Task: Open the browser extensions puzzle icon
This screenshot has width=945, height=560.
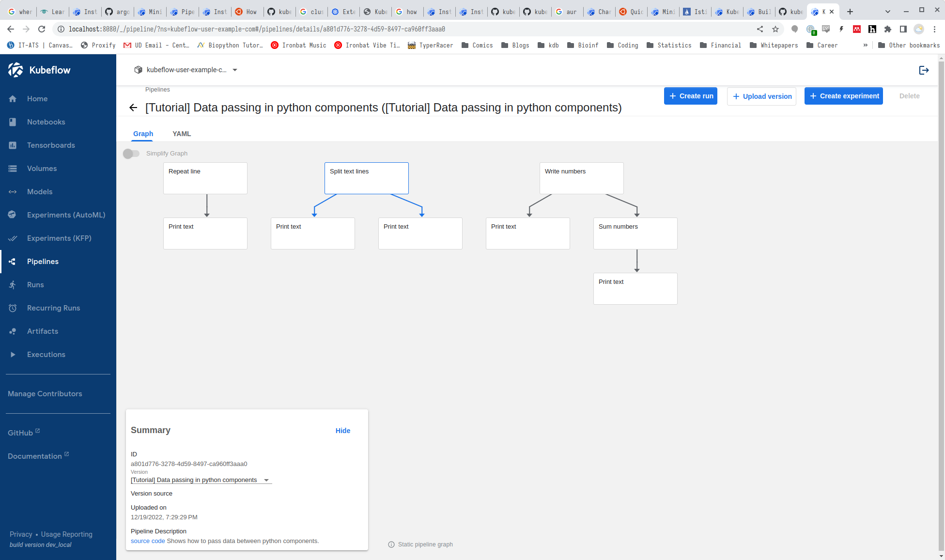Action: click(888, 29)
